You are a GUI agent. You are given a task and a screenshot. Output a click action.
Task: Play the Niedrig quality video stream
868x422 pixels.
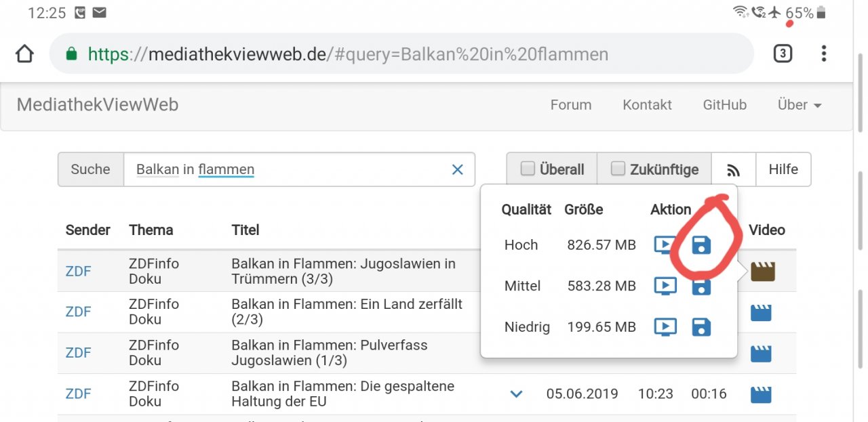(665, 328)
